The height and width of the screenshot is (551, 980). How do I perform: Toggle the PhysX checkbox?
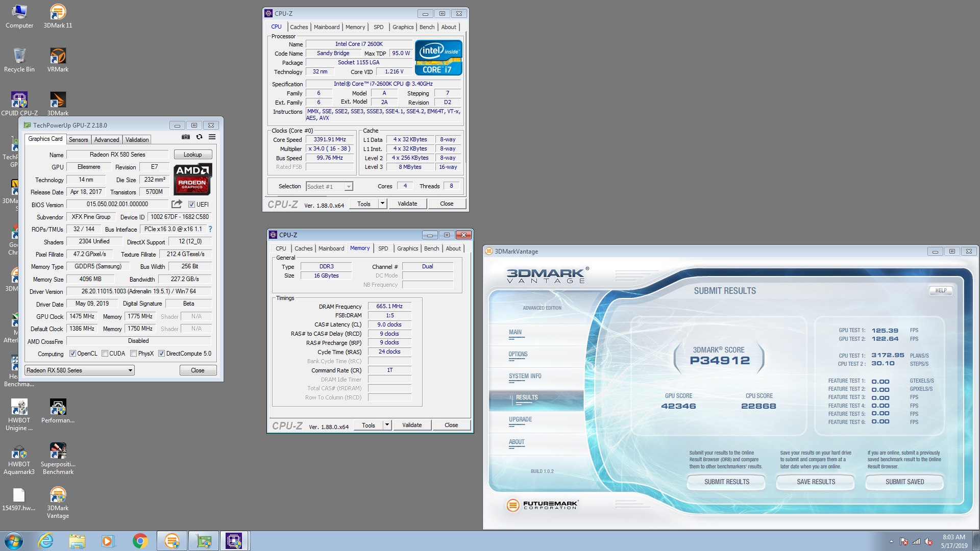(133, 354)
